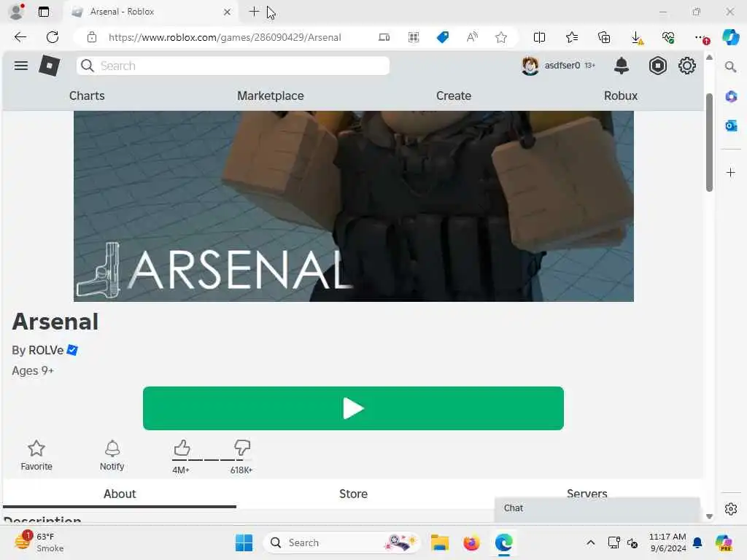Open the app available icon in address bar
The image size is (747, 560).
(x=384, y=37)
